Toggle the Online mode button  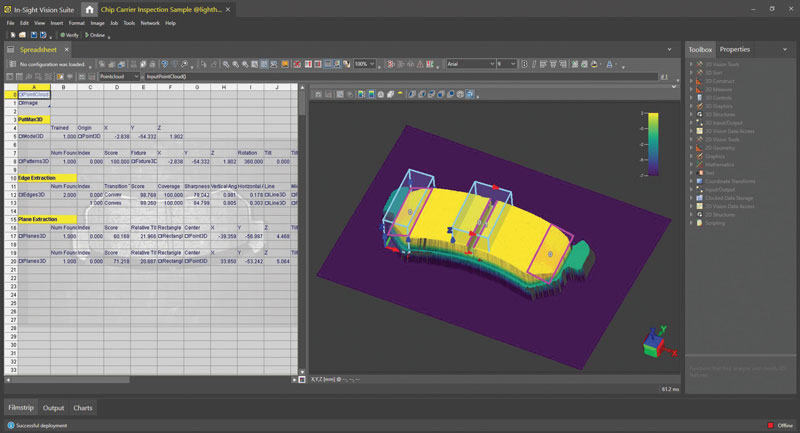point(95,35)
